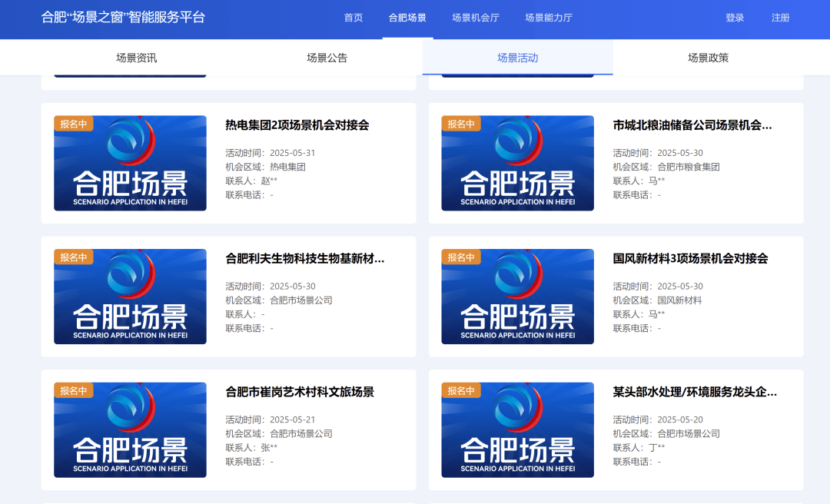Viewport: 830px width, 504px height.
Task: Open 某头部水处理/环境服务龙头企 event title
Action: pyautogui.click(x=695, y=393)
